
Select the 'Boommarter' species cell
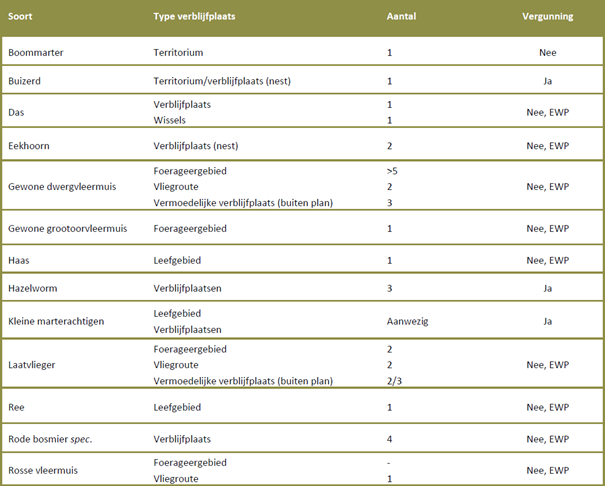point(35,52)
